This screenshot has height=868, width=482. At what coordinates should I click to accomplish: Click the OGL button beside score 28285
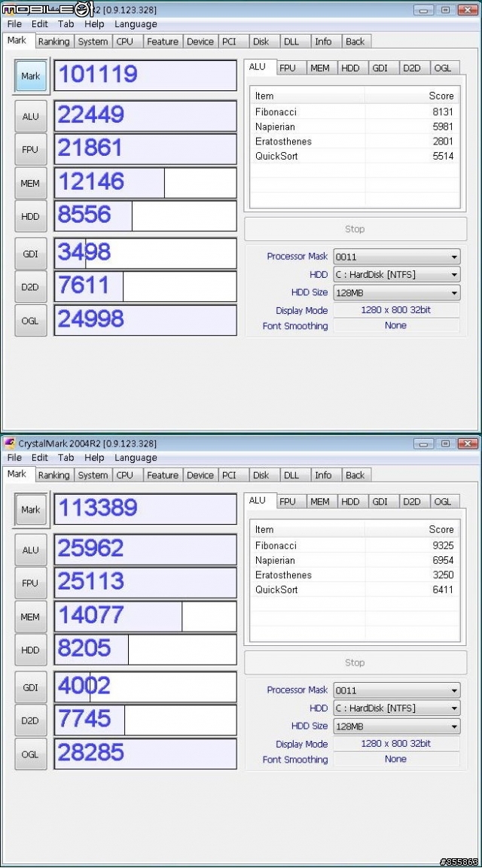tap(30, 754)
